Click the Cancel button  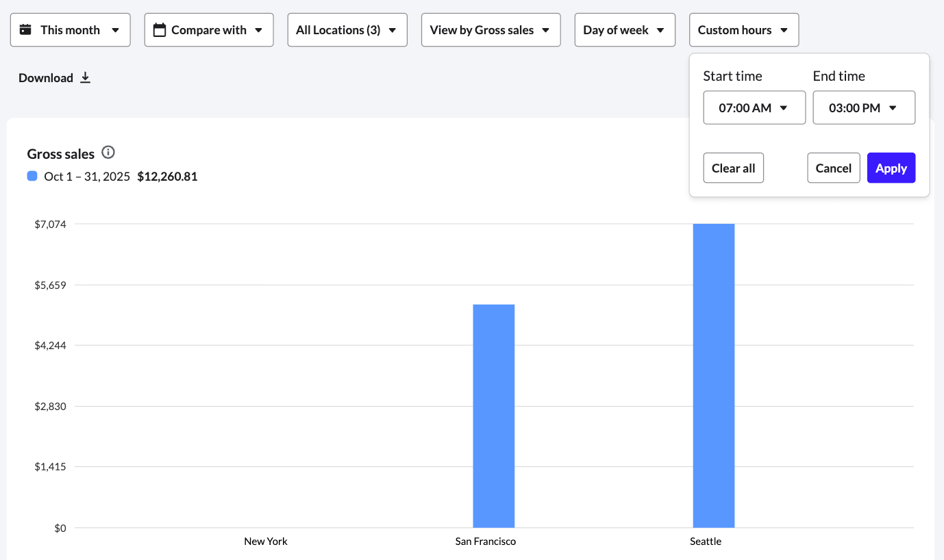pyautogui.click(x=833, y=168)
